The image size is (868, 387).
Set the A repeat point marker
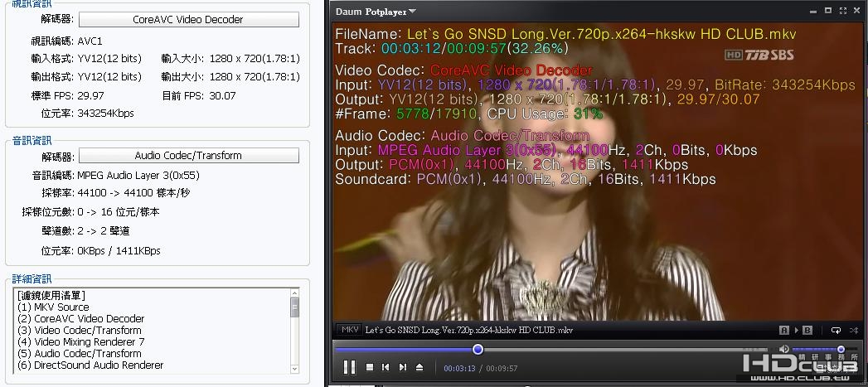coord(784,330)
